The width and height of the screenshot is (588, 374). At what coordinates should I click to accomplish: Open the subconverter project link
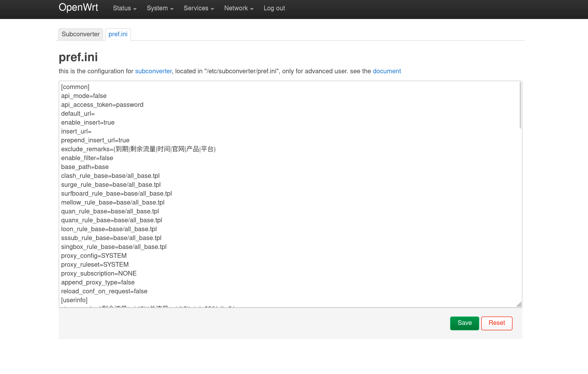click(153, 71)
